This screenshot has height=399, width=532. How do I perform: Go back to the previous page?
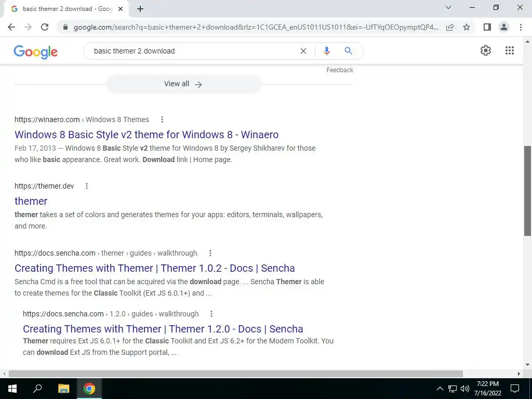[x=11, y=27]
